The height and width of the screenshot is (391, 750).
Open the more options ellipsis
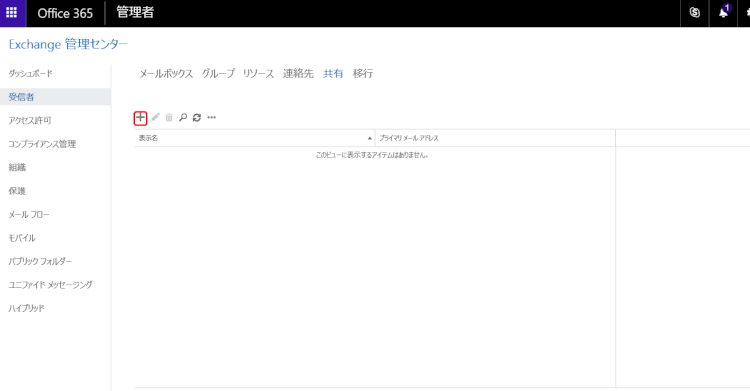(x=211, y=118)
